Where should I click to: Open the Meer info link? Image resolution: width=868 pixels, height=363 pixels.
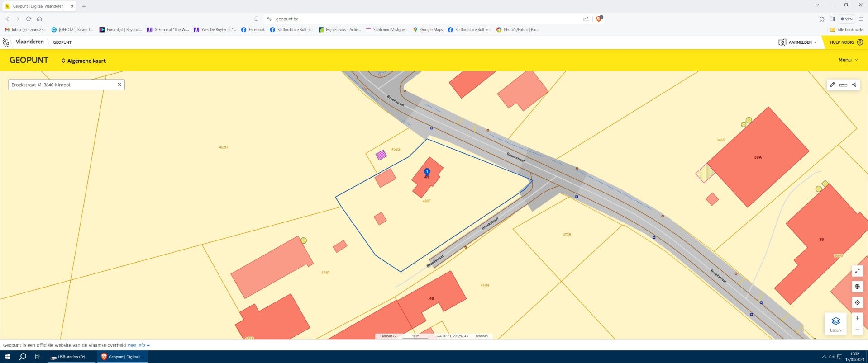coord(136,345)
